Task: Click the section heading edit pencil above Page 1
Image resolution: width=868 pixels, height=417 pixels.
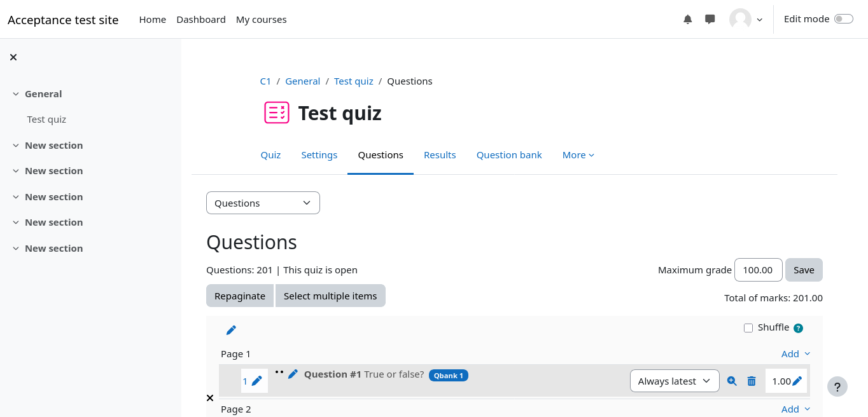Action: (231, 330)
